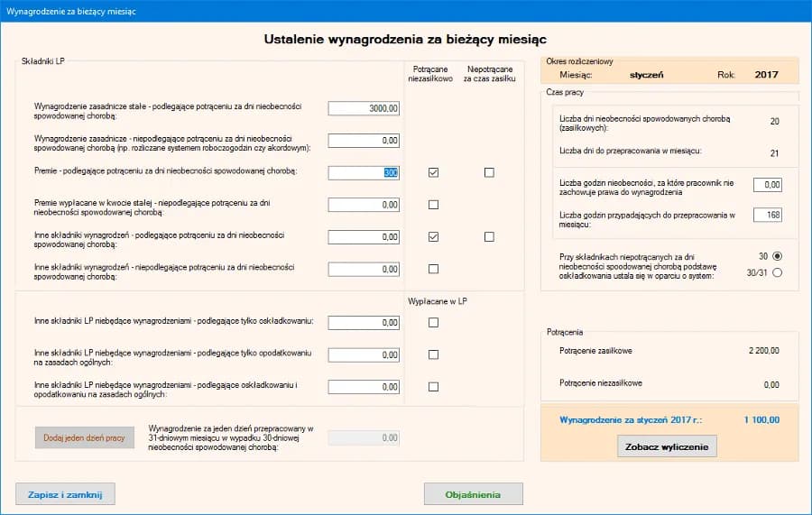Check Wypłacane w LP for the tylko opodatkowaniu row
This screenshot has height=515, width=812.
(x=433, y=354)
